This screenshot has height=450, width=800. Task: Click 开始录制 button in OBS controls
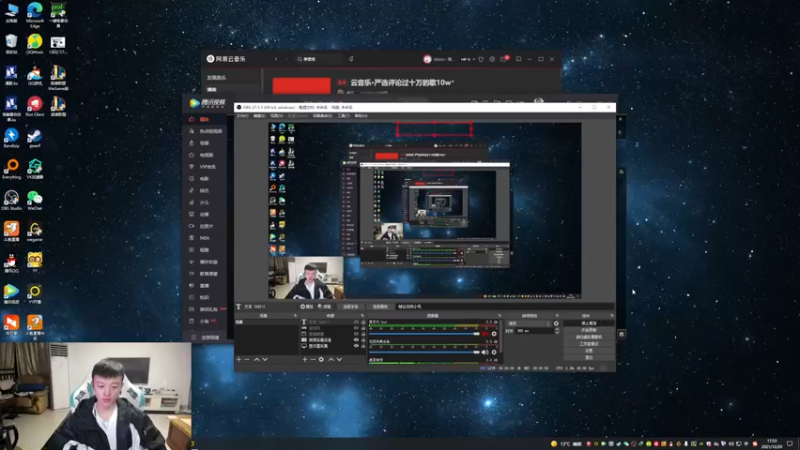coord(589,330)
